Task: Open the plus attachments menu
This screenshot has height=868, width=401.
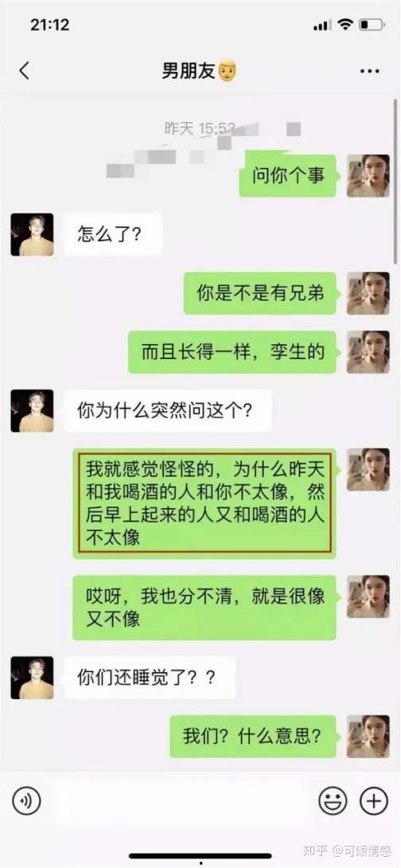Action: point(375,800)
